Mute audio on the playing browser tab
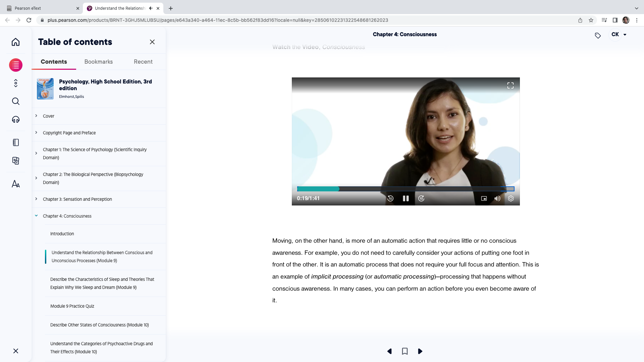Image resolution: width=644 pixels, height=362 pixels. (151, 8)
